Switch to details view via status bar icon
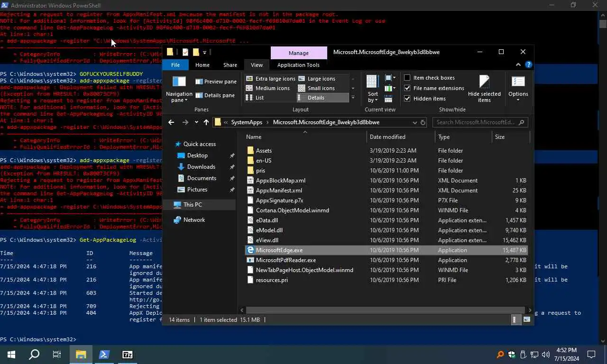Image resolution: width=607 pixels, height=364 pixels. [516, 320]
